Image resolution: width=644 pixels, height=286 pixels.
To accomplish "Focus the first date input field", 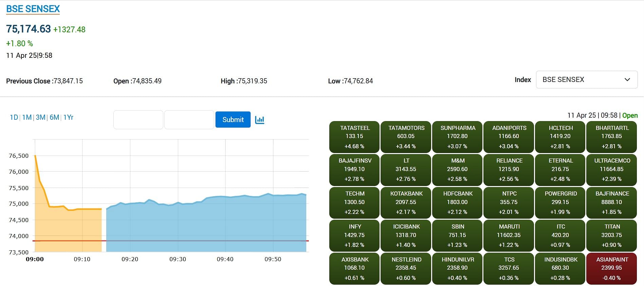I will pos(138,120).
